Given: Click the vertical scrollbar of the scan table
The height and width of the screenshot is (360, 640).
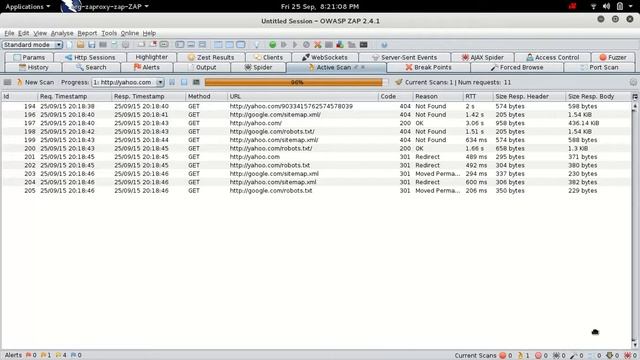Looking at the screenshot, I should 635,224.
